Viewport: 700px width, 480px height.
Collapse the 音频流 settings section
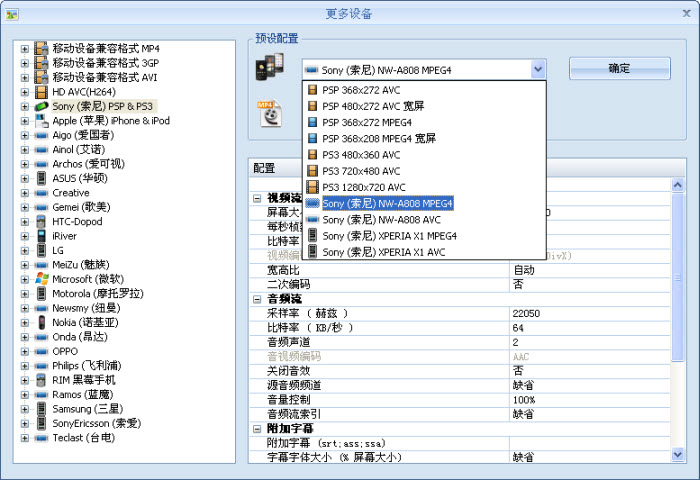click(x=258, y=298)
